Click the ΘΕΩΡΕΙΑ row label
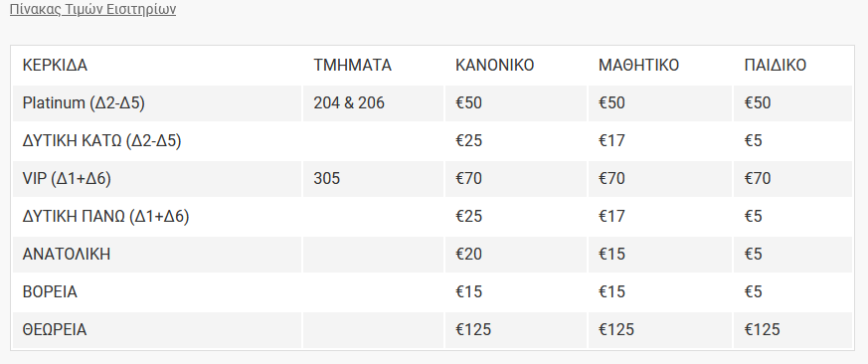The width and height of the screenshot is (868, 364). [x=55, y=329]
